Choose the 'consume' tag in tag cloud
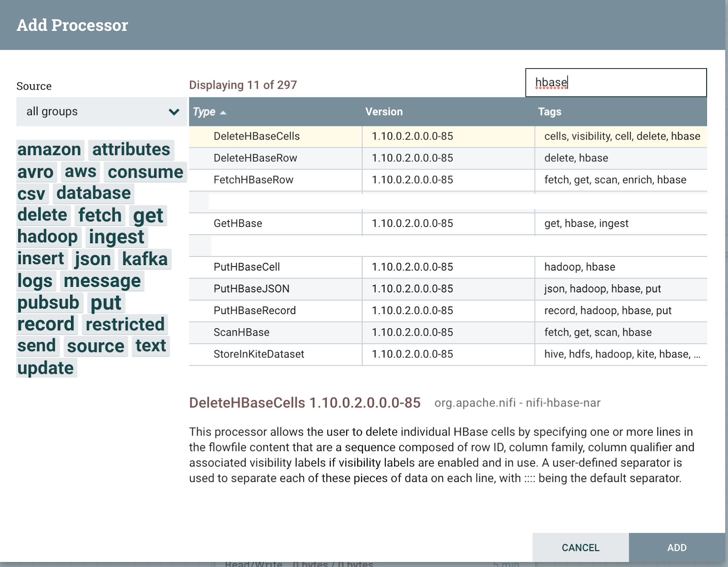This screenshot has width=728, height=567. 146,172
